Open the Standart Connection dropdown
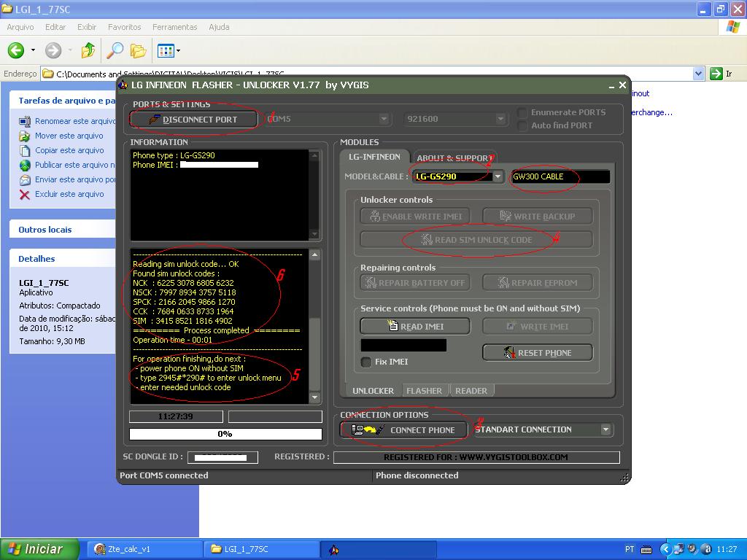 tap(605, 429)
